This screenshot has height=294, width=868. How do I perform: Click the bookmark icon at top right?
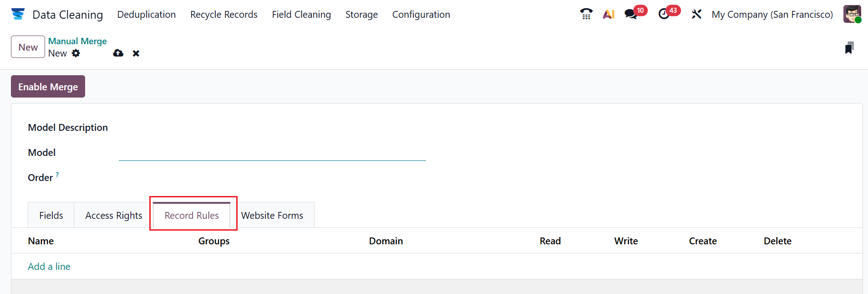pyautogui.click(x=849, y=48)
